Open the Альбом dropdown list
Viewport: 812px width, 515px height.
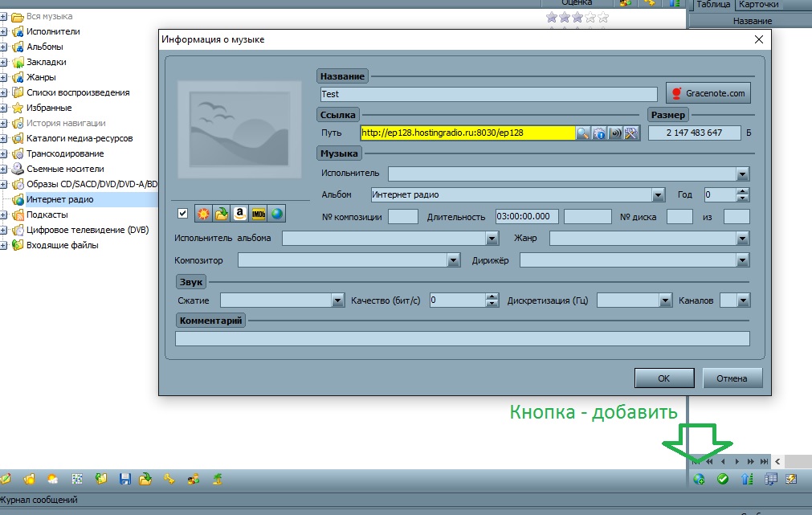(x=659, y=194)
